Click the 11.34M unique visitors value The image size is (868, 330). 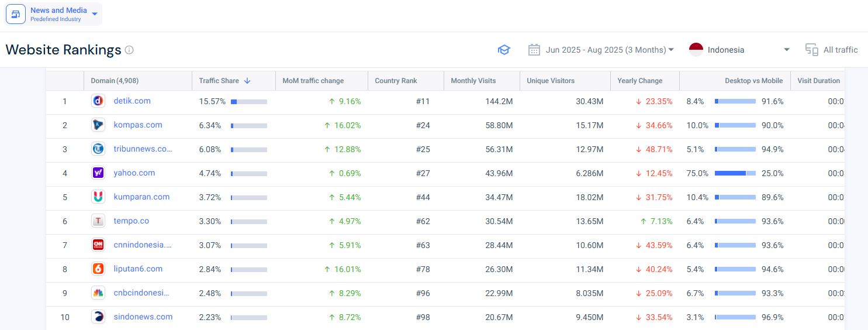[x=589, y=269]
